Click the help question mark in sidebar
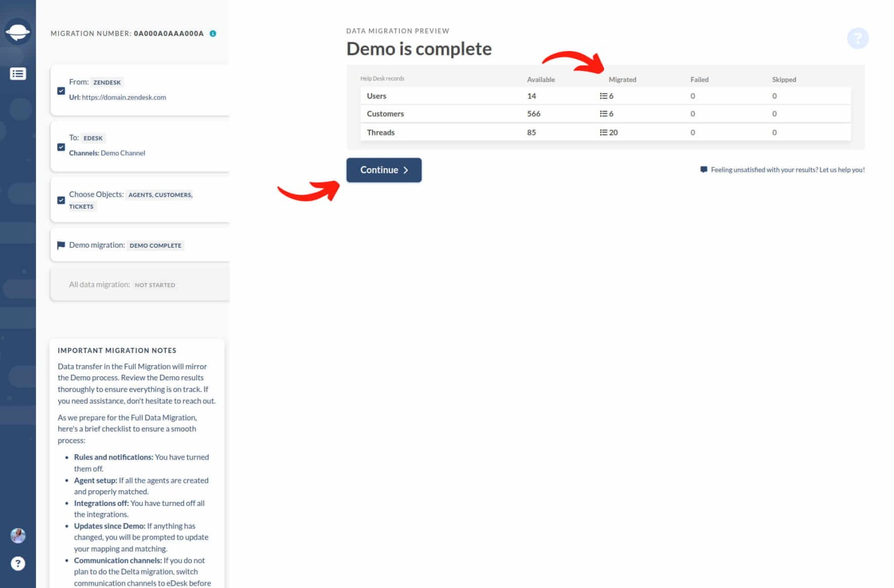The image size is (894, 588). pyautogui.click(x=18, y=563)
